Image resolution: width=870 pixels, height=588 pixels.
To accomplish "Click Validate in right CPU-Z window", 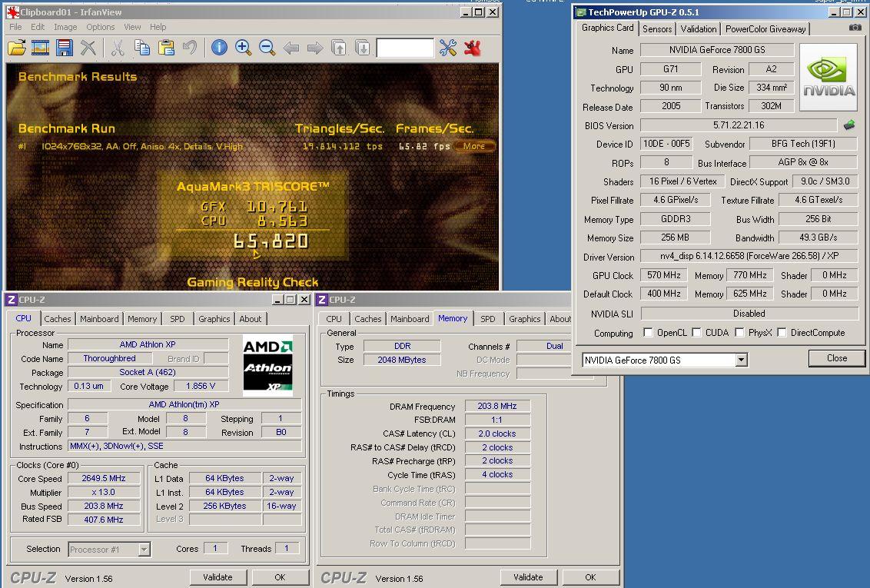I will (x=528, y=577).
